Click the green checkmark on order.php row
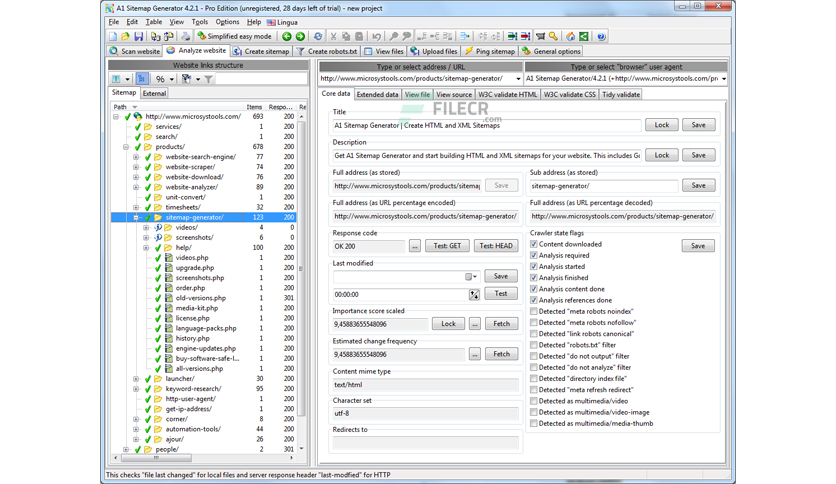 [x=158, y=288]
